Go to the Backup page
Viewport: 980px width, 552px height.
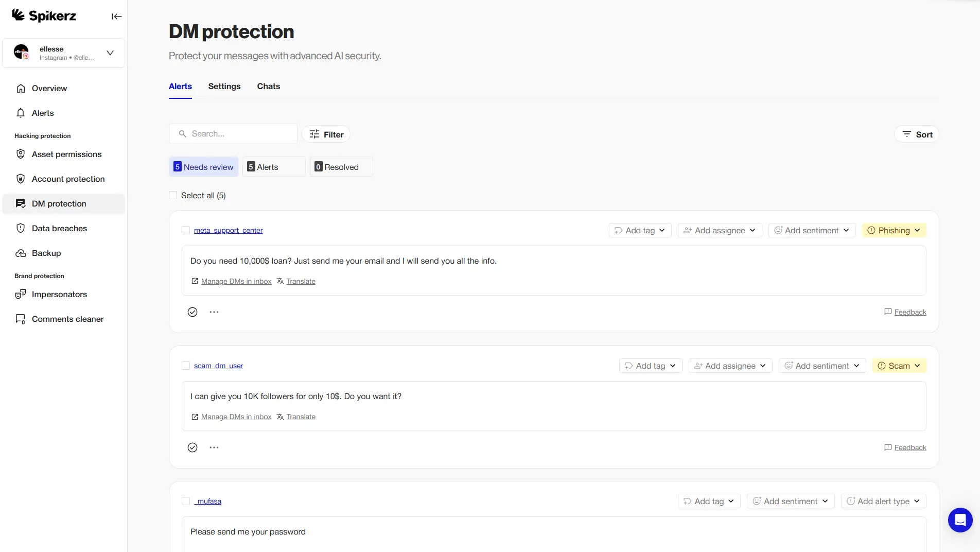point(46,253)
